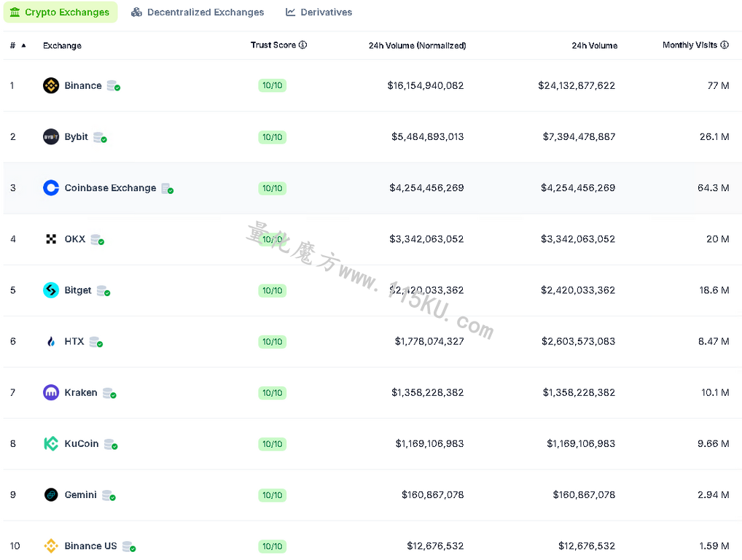Open the Bybit exchange link
This screenshot has width=742, height=560.
click(77, 137)
